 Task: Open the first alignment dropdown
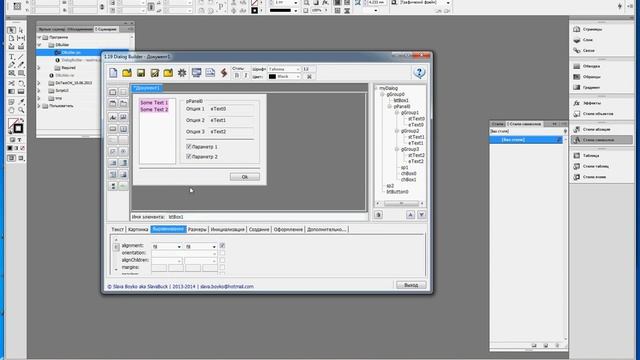167,247
